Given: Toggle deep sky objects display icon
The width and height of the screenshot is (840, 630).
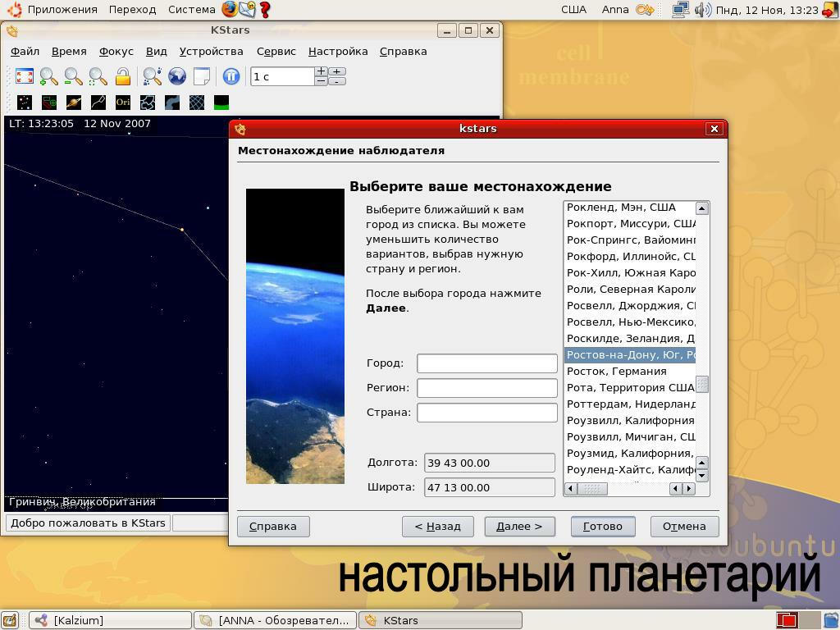Looking at the screenshot, I should [49, 103].
